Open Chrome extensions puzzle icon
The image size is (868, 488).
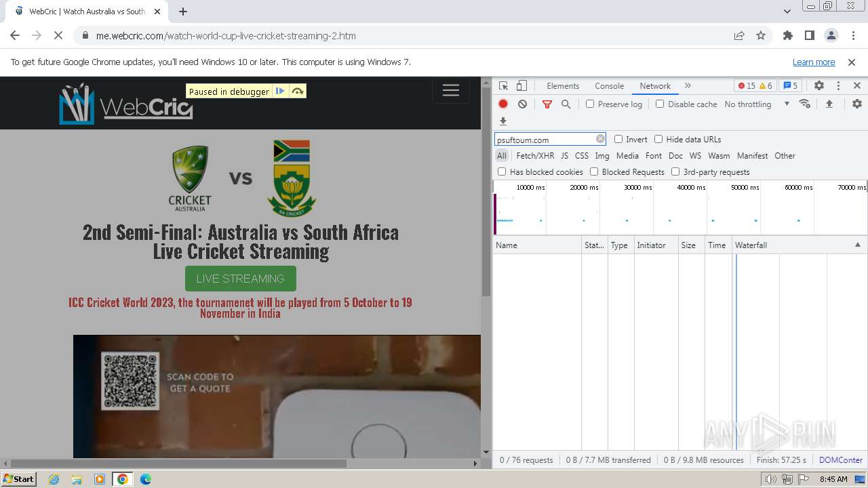pos(787,36)
